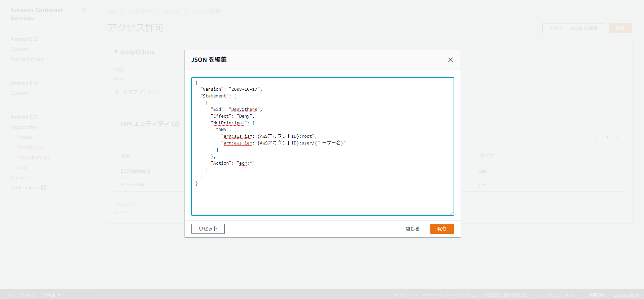The height and width of the screenshot is (299, 644).
Task: Select Permissions in sidebar
Action: point(30,147)
